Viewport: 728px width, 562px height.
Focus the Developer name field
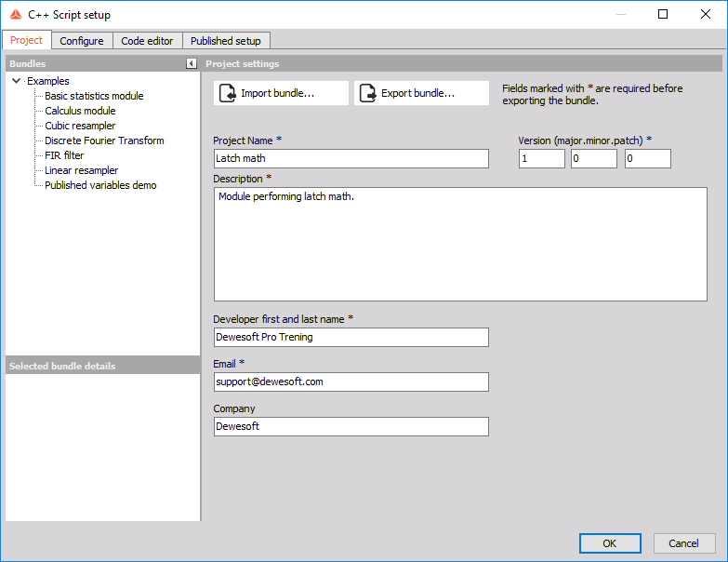point(351,337)
